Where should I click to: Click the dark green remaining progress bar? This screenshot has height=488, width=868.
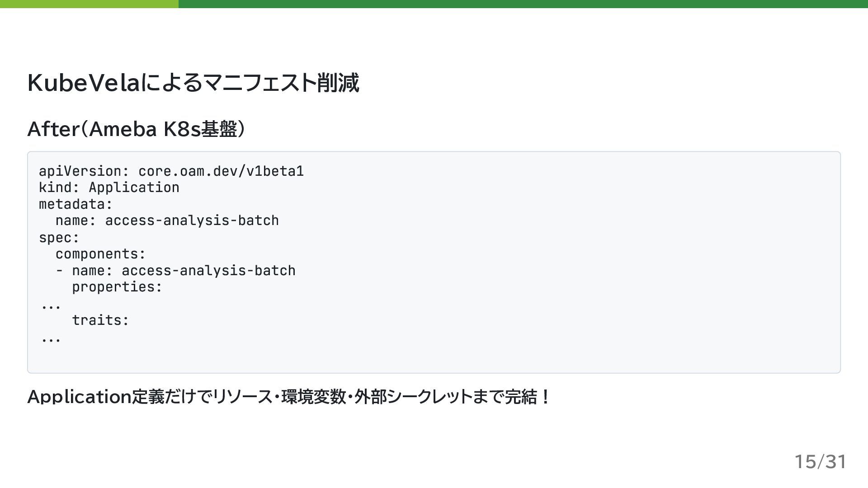[523, 4]
